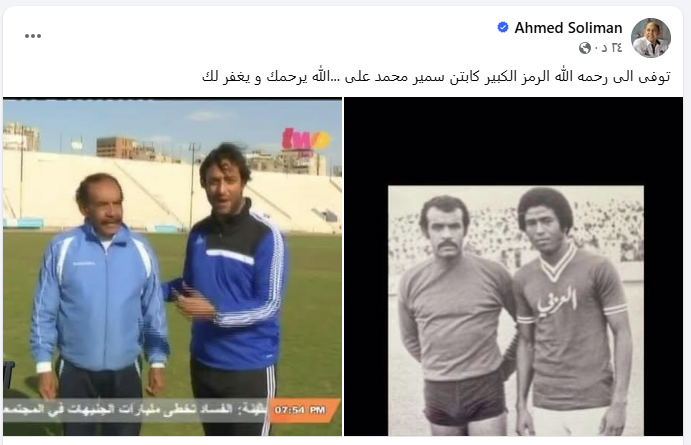Click the player wearing the Arabic-lettered jersey
The image size is (691, 445).
click(573, 313)
